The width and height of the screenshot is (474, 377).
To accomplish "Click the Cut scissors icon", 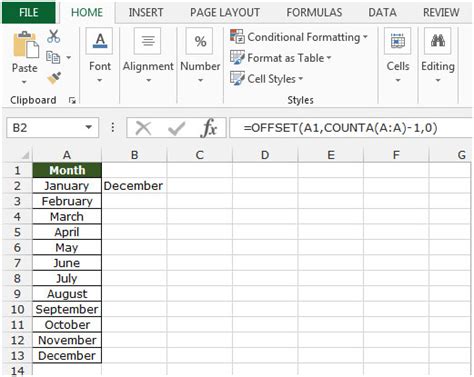I will pos(54,36).
